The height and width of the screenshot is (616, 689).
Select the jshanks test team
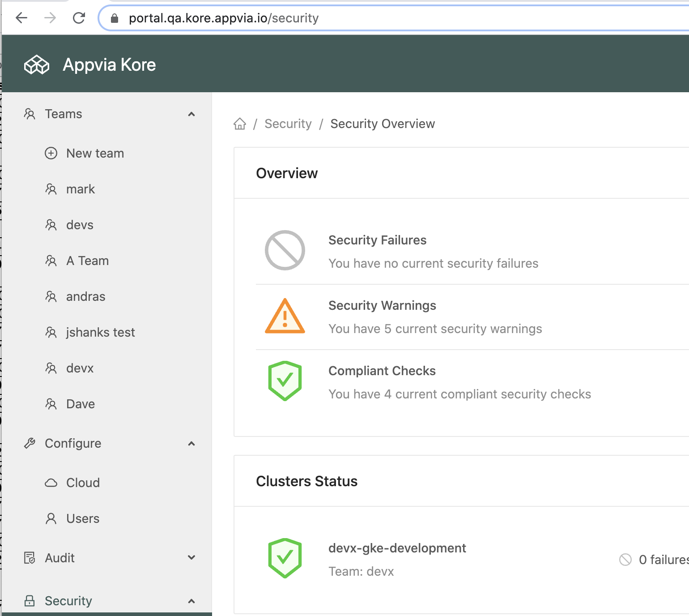100,333
